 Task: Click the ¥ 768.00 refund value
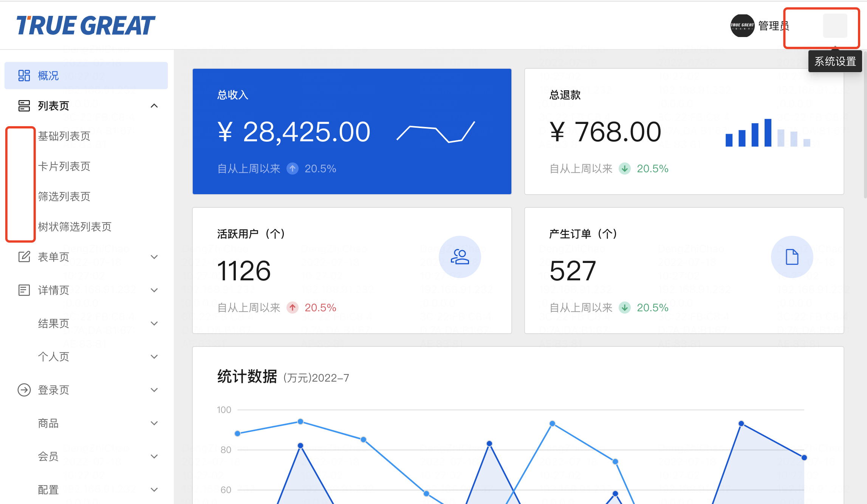[x=605, y=132]
